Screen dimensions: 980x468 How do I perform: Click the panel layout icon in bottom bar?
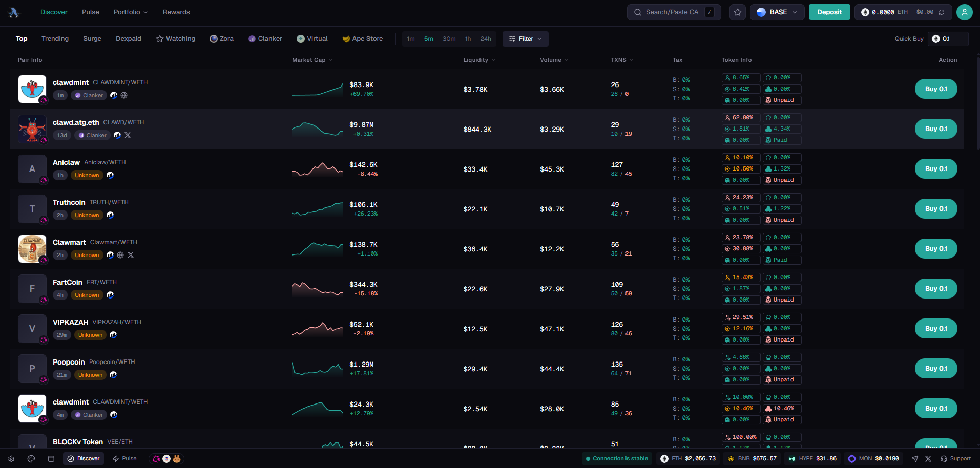(51, 459)
